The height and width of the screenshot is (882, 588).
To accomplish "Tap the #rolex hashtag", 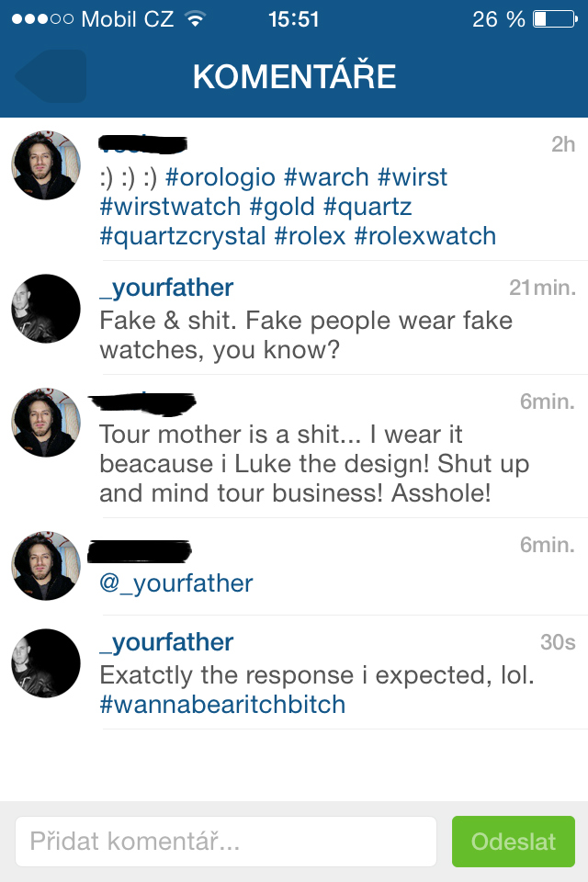I will pos(310,235).
